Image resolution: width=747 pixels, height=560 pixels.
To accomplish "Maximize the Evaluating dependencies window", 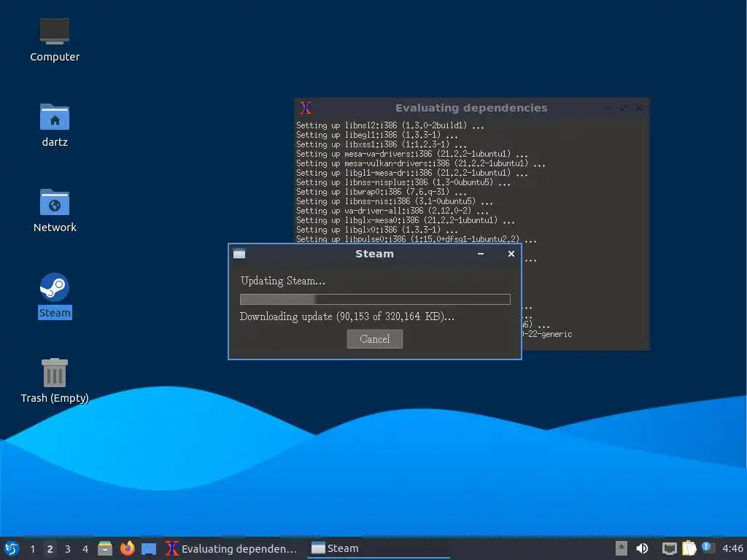I will [x=623, y=108].
